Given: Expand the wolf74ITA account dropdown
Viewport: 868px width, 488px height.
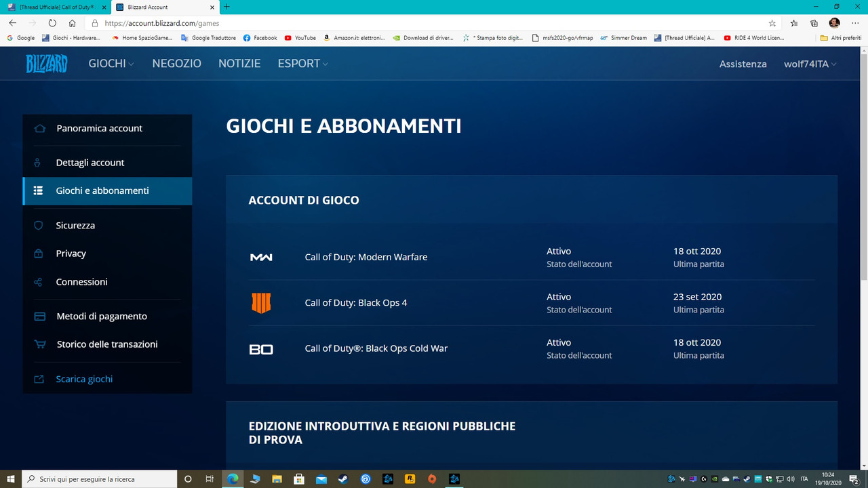Looking at the screenshot, I should [x=810, y=64].
